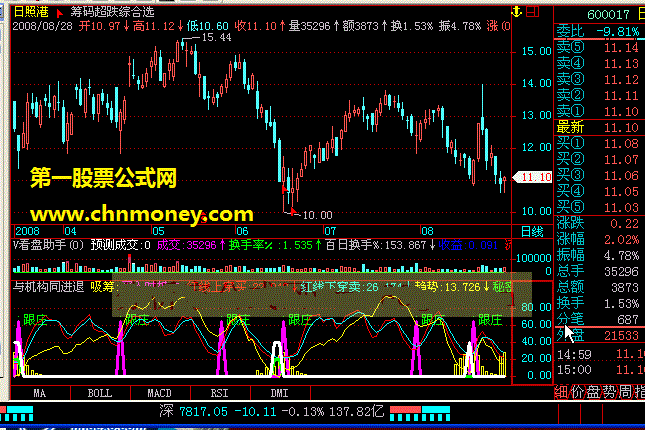The width and height of the screenshot is (645, 430).
Task: Click the 07 month marker on time axis
Action: (330, 231)
